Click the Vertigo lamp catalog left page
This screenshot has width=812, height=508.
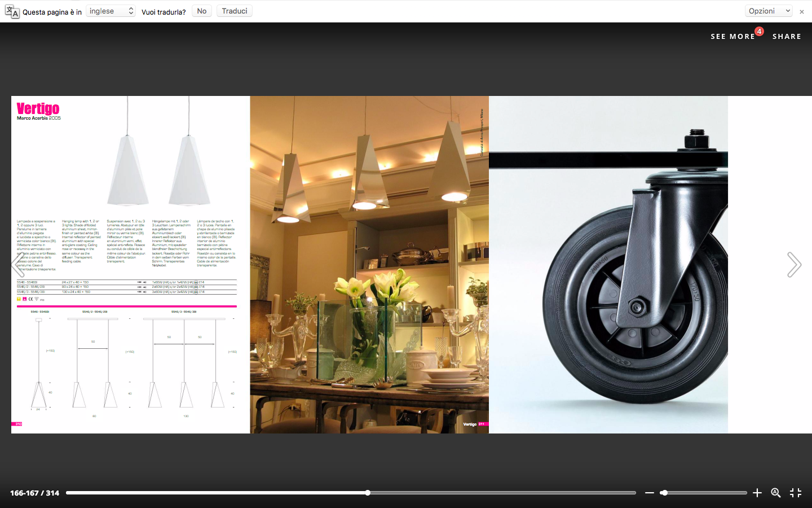[x=130, y=265]
